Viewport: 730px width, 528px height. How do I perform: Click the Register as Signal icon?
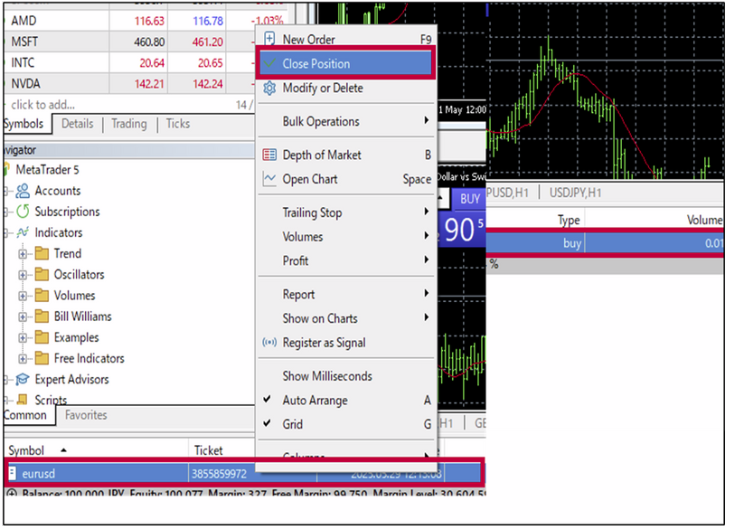pyautogui.click(x=268, y=343)
